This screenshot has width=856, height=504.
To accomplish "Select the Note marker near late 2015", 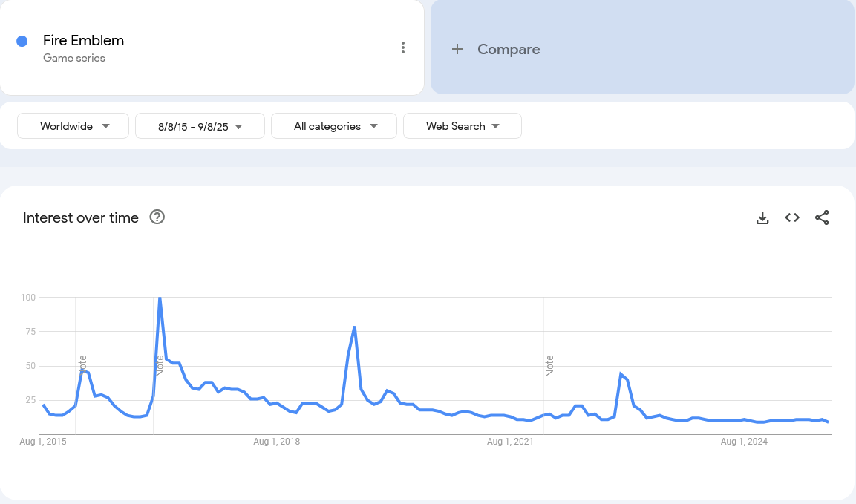I will (83, 366).
